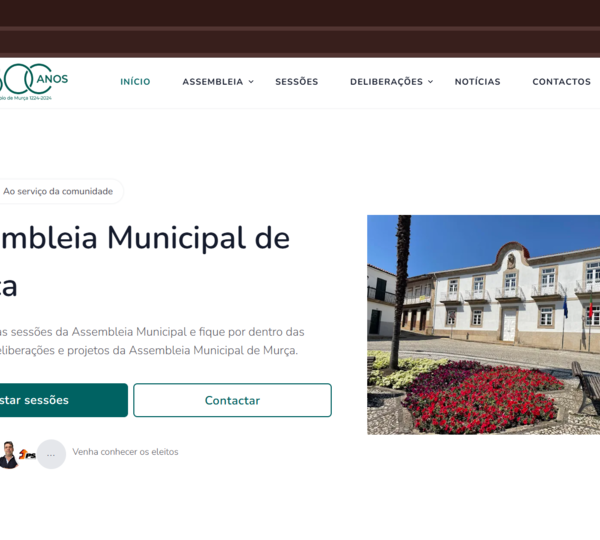This screenshot has width=600, height=540.
Task: Click the dark brown top banner bar
Action: 300,27
